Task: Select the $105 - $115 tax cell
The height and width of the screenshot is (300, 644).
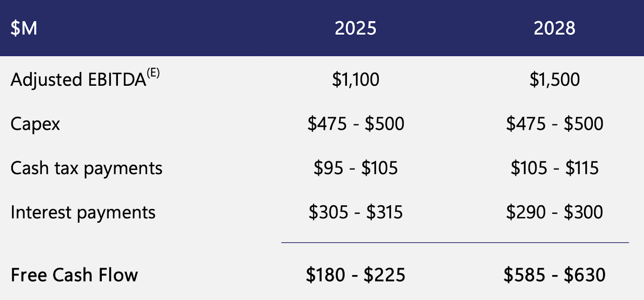Action: (554, 168)
